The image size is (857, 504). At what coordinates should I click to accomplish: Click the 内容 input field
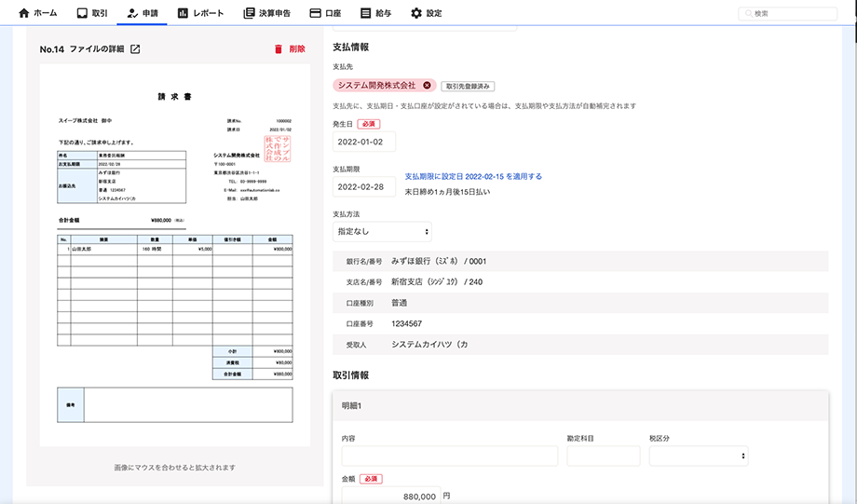450,456
